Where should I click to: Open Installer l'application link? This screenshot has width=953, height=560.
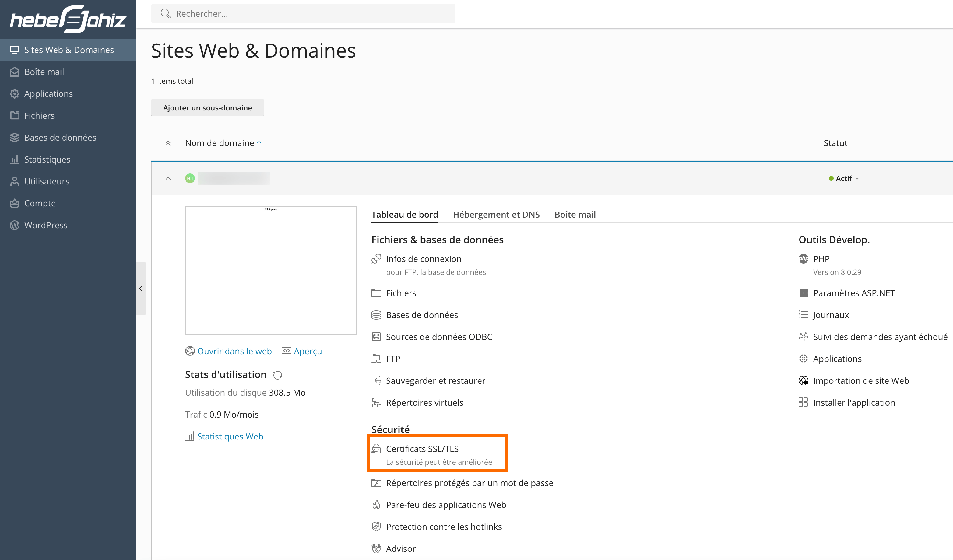tap(854, 403)
